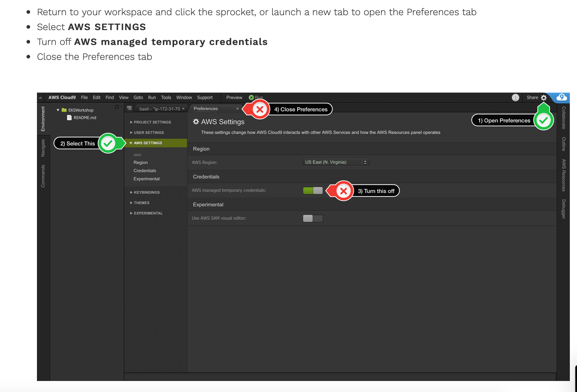Viewport: 577px width, 392px height.
Task: Open the Debugger side panel
Action: [x=564, y=209]
